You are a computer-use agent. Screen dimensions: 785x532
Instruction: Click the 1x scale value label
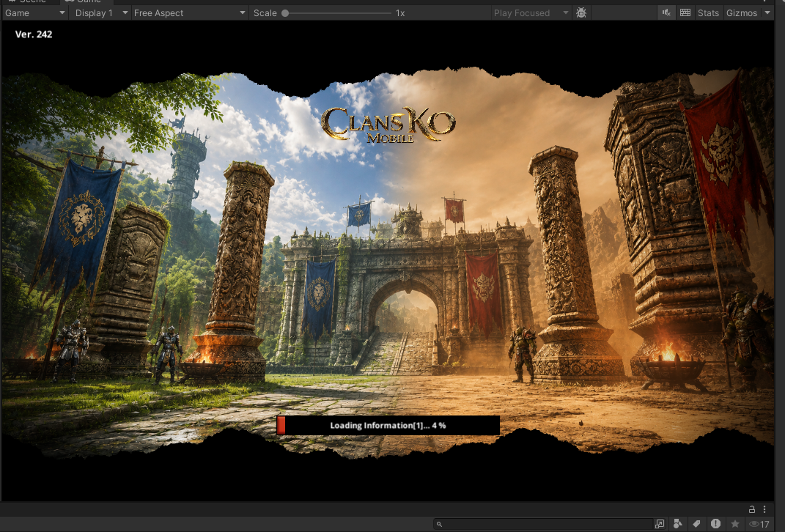pyautogui.click(x=400, y=13)
